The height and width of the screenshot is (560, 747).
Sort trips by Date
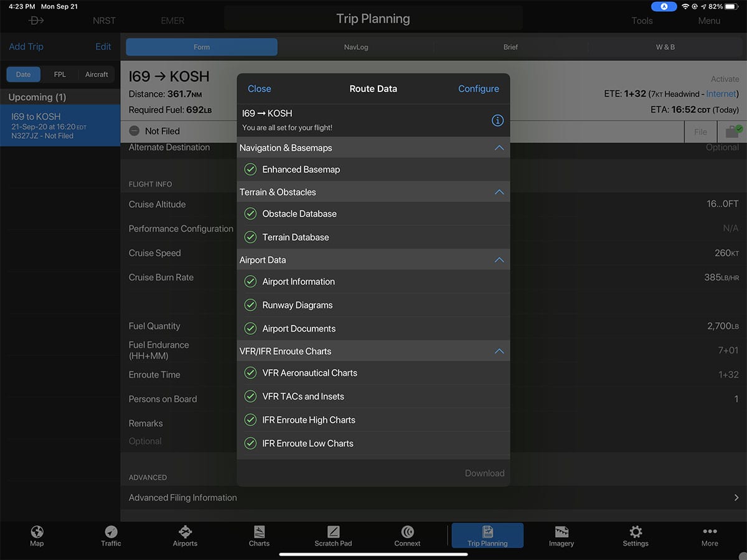(23, 75)
